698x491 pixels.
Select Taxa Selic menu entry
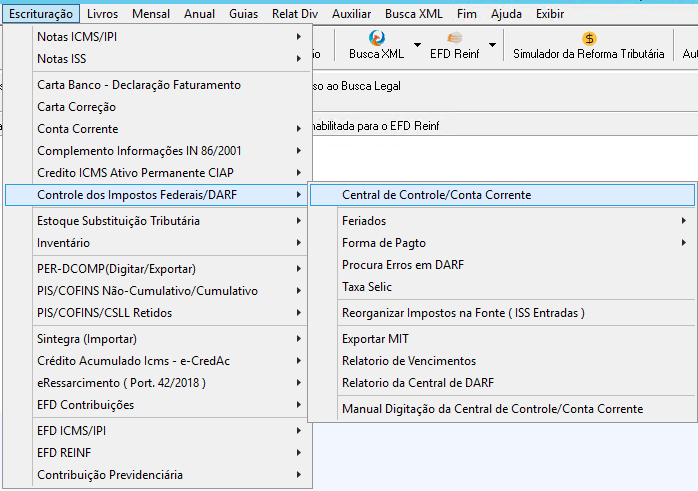(502, 286)
